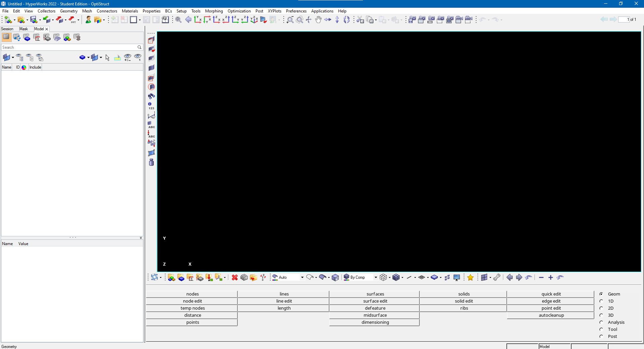
Task: Select the Geom page radio button
Action: pyautogui.click(x=601, y=294)
